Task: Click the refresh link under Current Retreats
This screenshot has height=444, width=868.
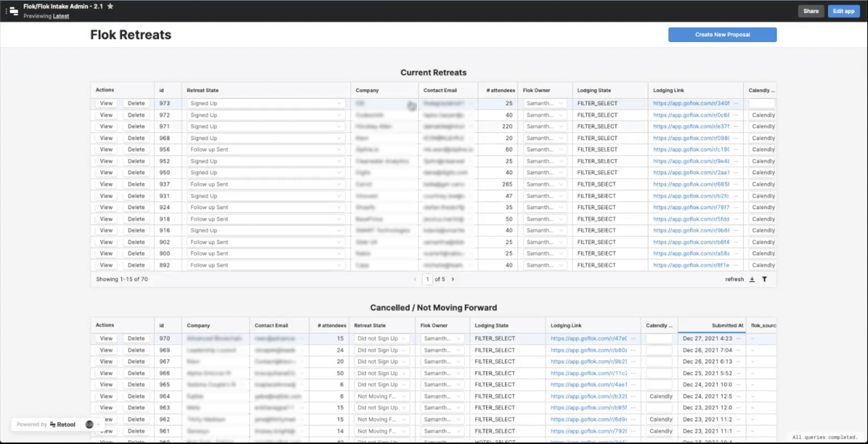Action: point(734,280)
